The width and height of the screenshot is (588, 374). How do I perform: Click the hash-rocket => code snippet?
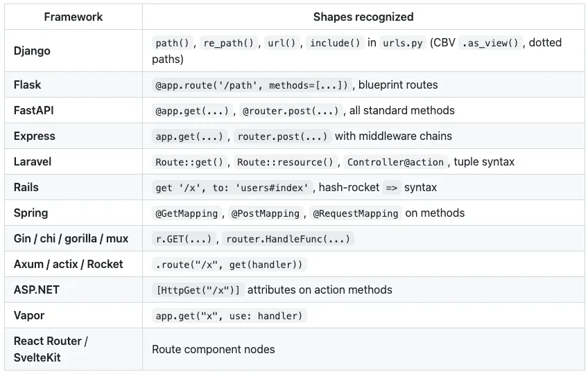[x=392, y=188]
